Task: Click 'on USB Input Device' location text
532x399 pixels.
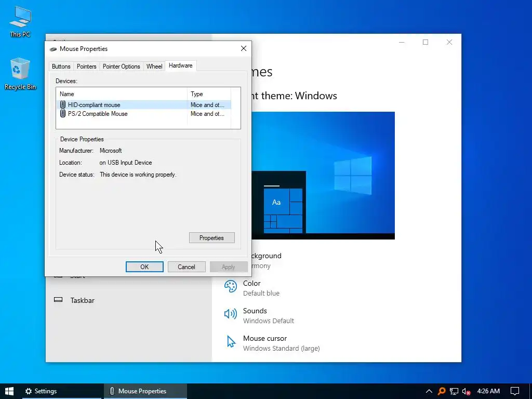Action: (x=126, y=163)
